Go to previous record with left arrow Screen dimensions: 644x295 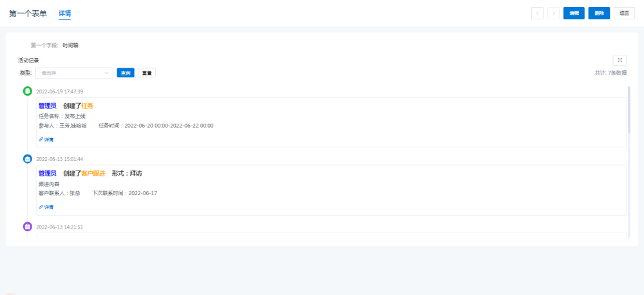(537, 14)
